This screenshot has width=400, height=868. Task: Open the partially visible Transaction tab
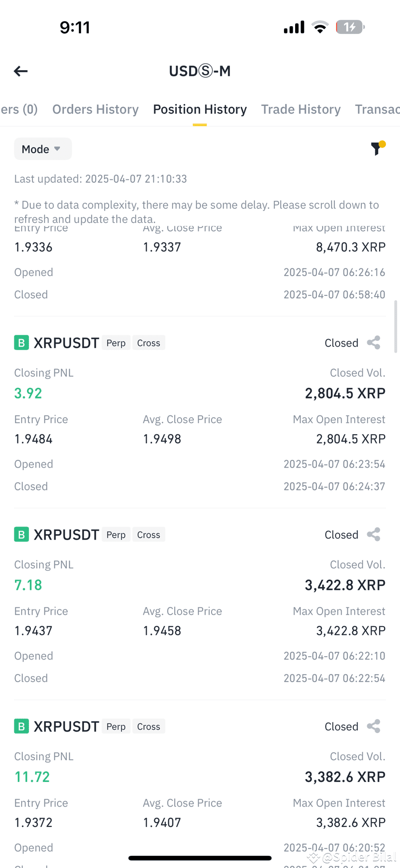[377, 109]
